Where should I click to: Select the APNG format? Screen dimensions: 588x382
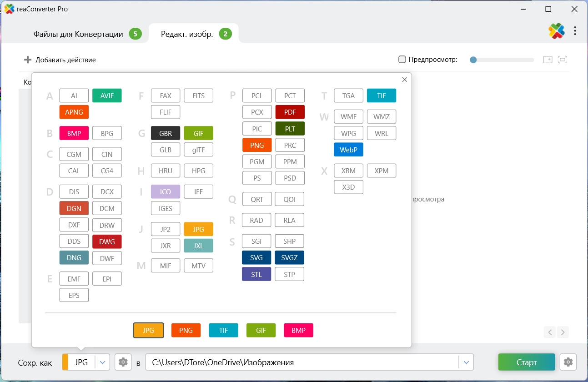point(74,112)
